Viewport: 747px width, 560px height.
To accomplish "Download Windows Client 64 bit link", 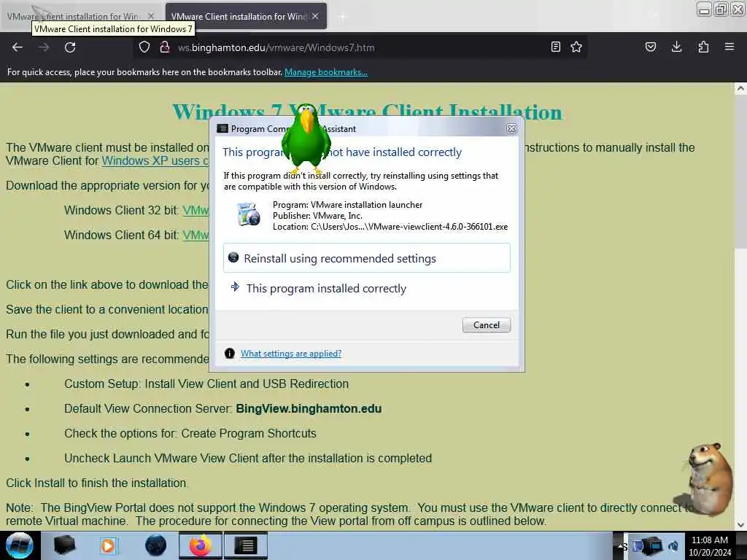I will [196, 236].
